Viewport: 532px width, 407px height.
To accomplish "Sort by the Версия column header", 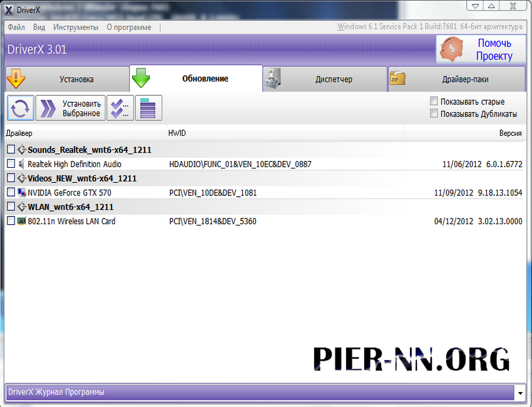I will (x=463, y=133).
